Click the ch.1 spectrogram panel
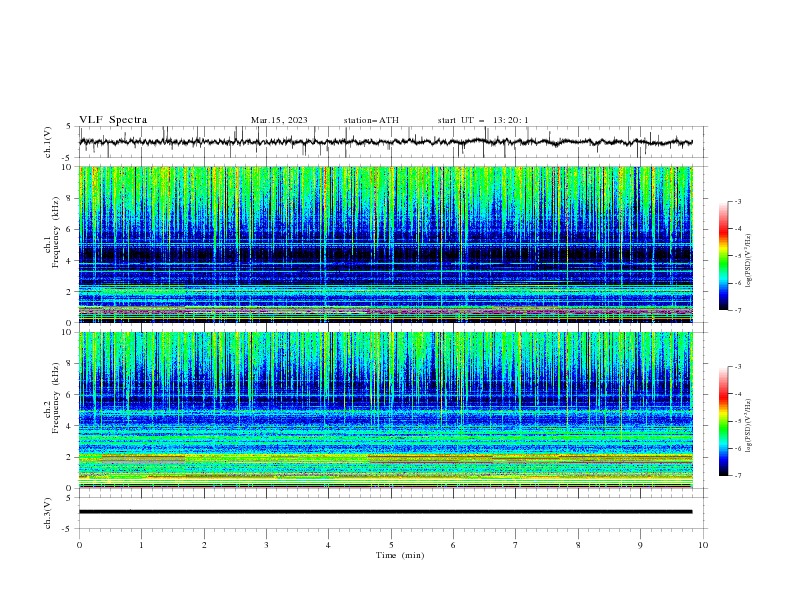 click(x=386, y=244)
